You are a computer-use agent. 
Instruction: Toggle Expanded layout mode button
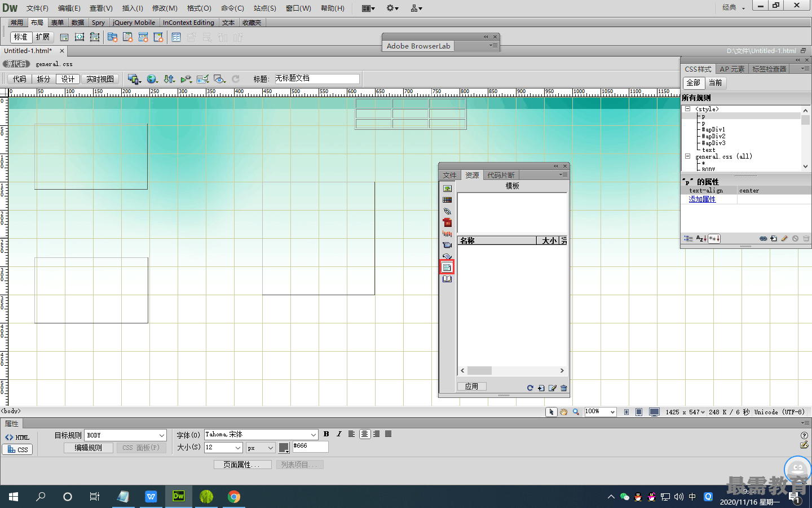[43, 37]
